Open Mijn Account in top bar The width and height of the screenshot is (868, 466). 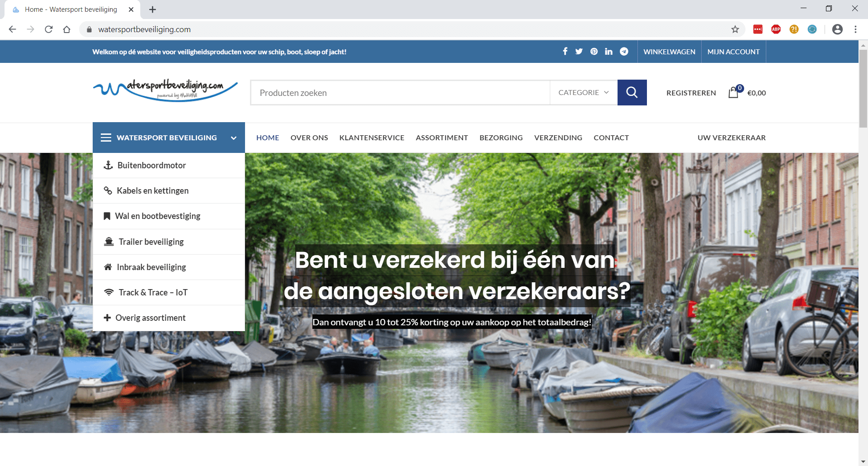pos(733,52)
